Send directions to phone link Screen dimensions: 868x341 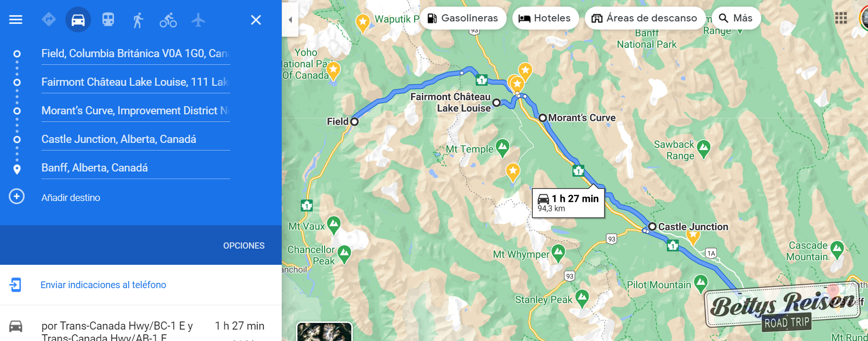point(103,285)
